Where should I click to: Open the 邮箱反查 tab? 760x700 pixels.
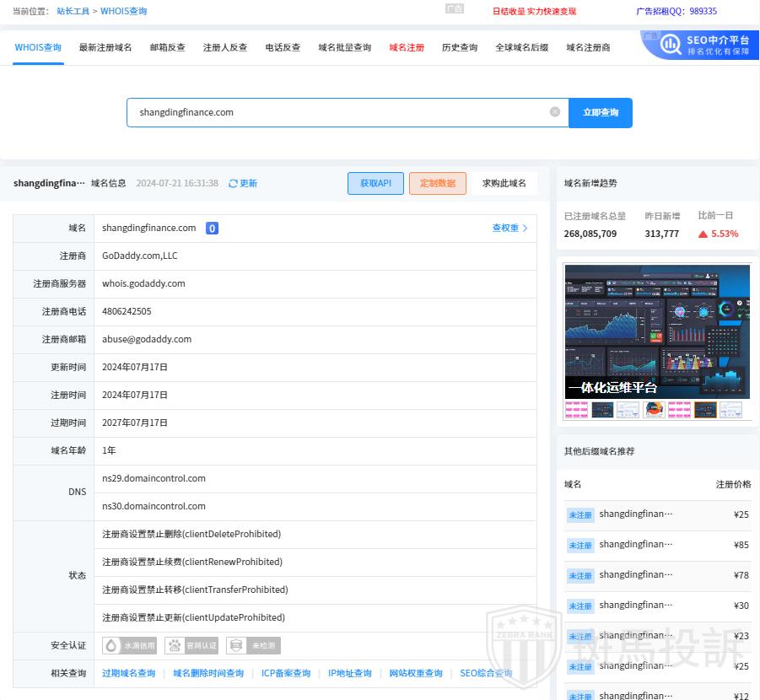click(x=167, y=48)
